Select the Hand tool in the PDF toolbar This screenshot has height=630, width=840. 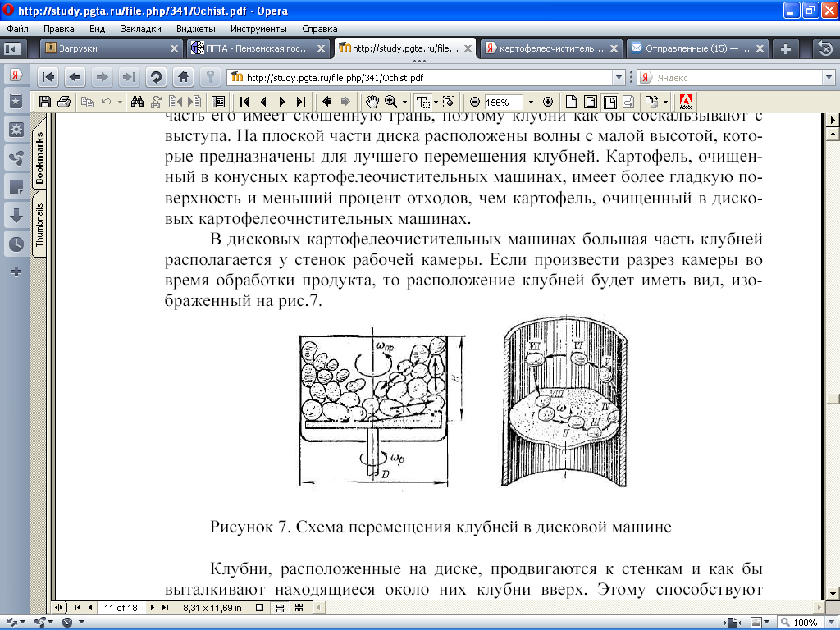pos(372,102)
